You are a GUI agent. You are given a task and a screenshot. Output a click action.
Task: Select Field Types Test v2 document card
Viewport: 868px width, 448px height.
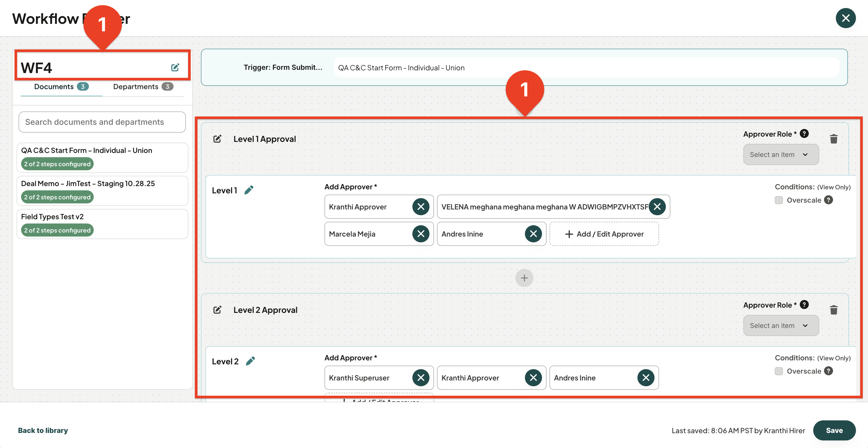click(x=102, y=224)
